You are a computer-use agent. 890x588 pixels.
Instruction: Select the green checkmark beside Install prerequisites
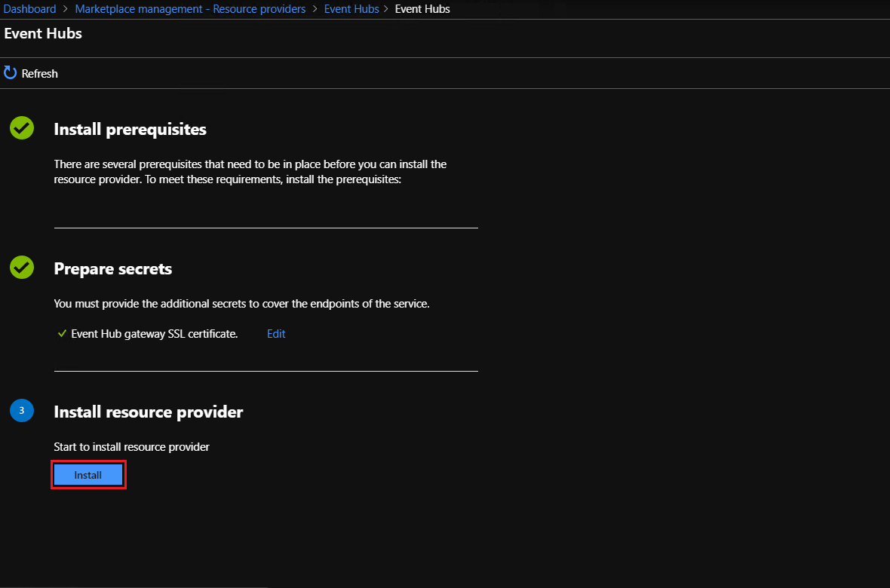click(x=21, y=128)
